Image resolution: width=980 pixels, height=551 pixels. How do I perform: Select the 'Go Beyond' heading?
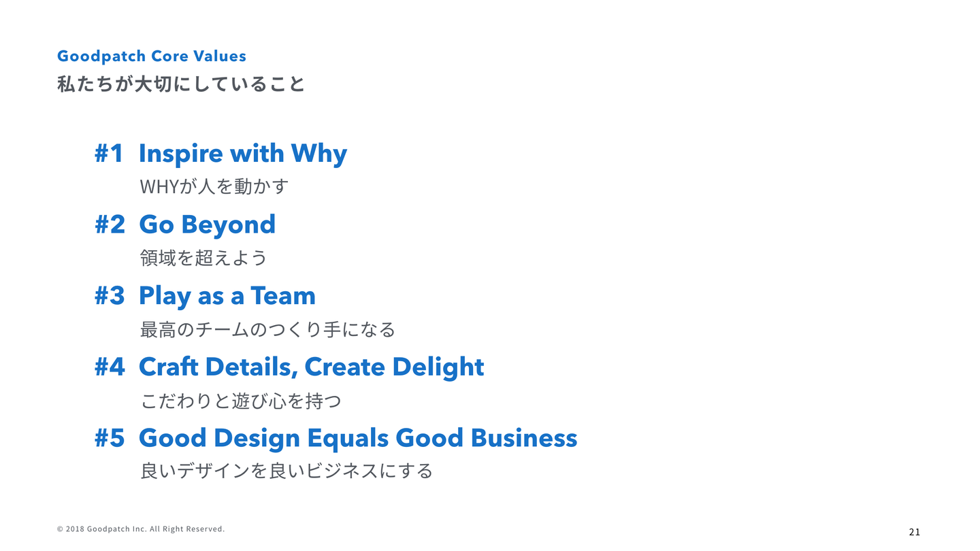coord(207,224)
